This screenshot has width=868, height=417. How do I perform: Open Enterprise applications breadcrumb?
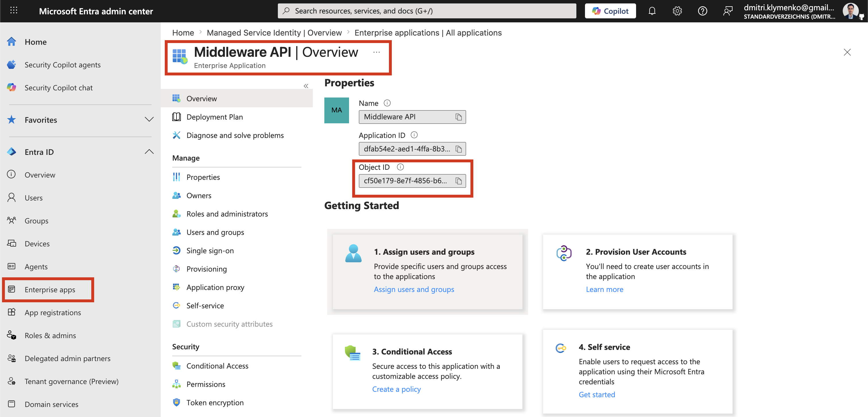(x=428, y=33)
